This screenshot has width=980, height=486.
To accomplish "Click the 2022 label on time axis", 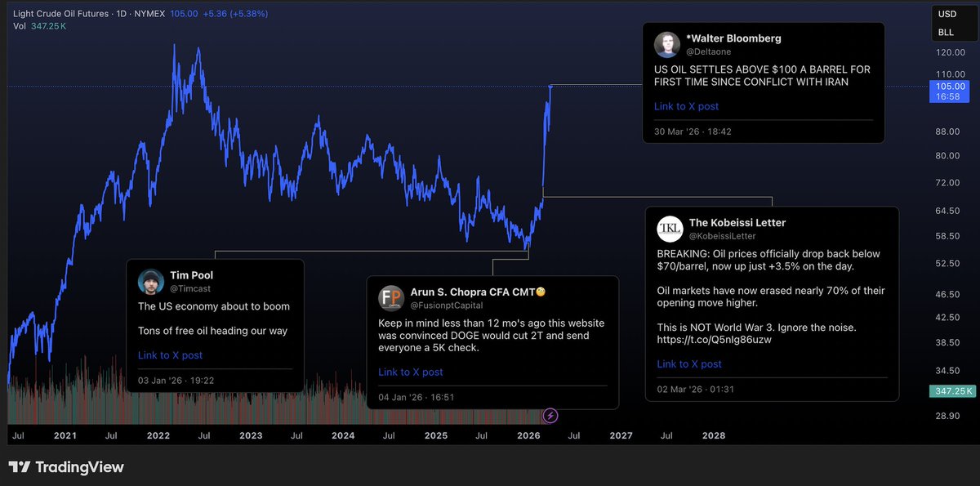I will pyautogui.click(x=158, y=435).
